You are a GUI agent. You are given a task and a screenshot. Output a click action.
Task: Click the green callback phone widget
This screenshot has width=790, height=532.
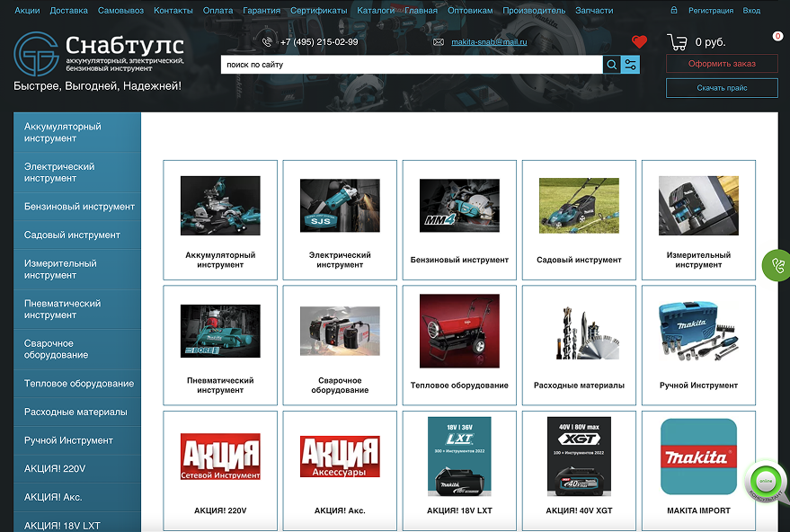coord(777,265)
